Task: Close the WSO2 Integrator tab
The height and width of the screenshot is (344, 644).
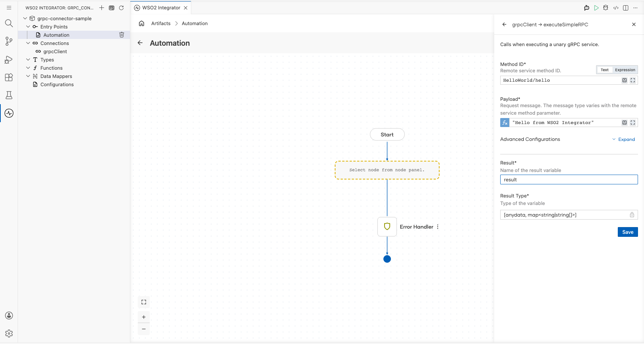Action: 186,7
